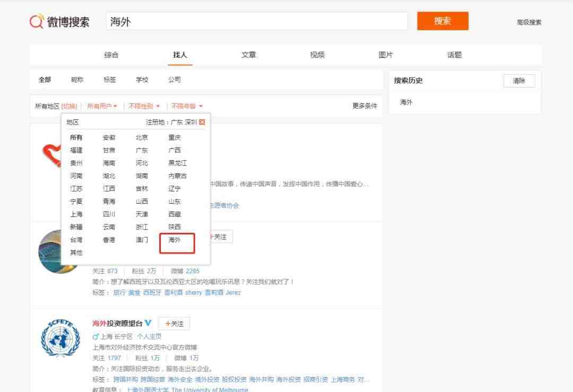The height and width of the screenshot is (392, 573).
Task: Expand the 不限性别 dropdown
Action: [x=144, y=106]
